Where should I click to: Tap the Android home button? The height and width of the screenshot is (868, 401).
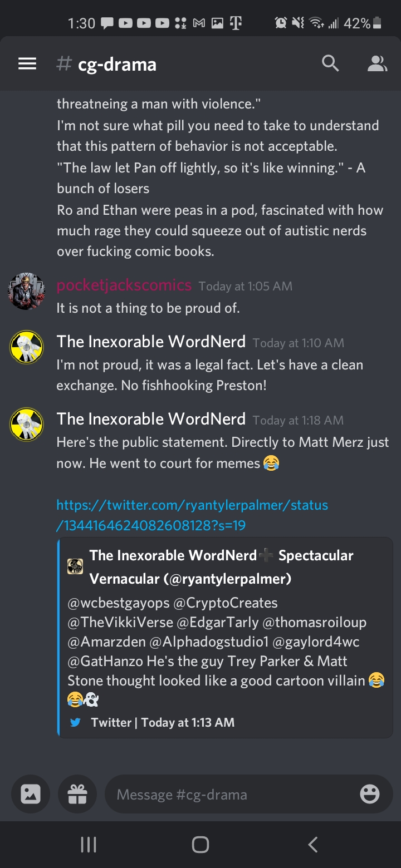(x=200, y=845)
